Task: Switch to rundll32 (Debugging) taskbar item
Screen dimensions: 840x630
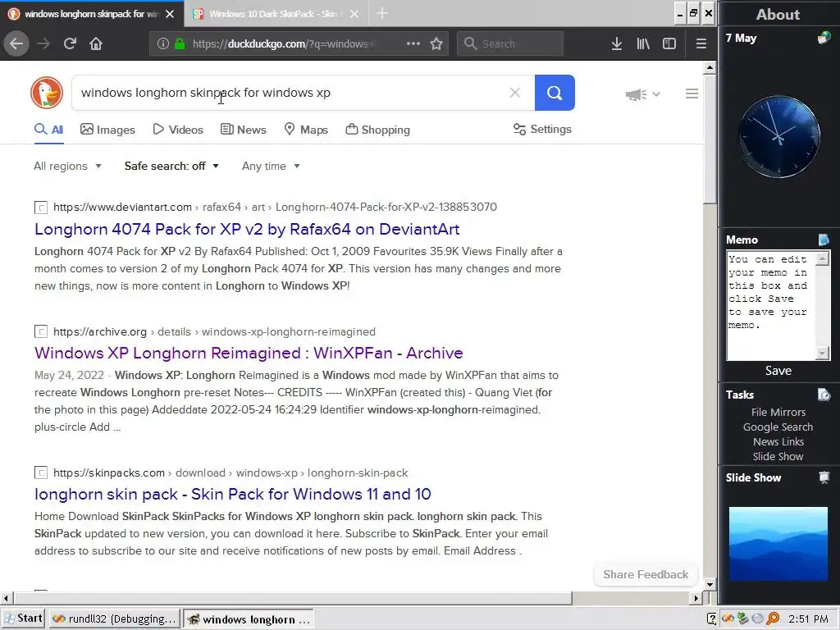Action: pos(114,619)
